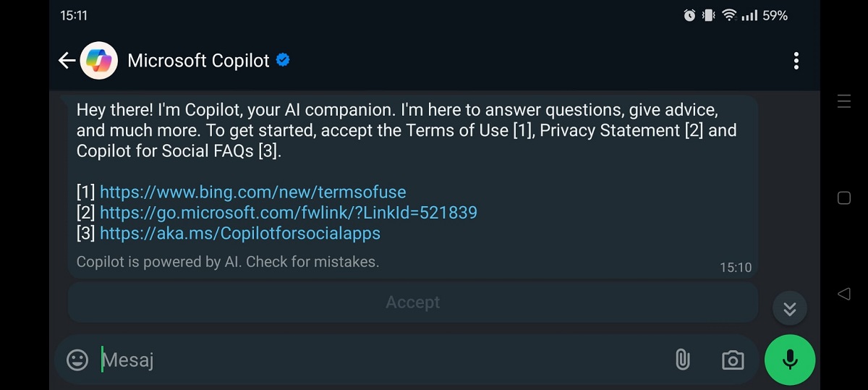This screenshot has height=390, width=868.
Task: Tap the green microphone voice button
Action: click(x=790, y=360)
